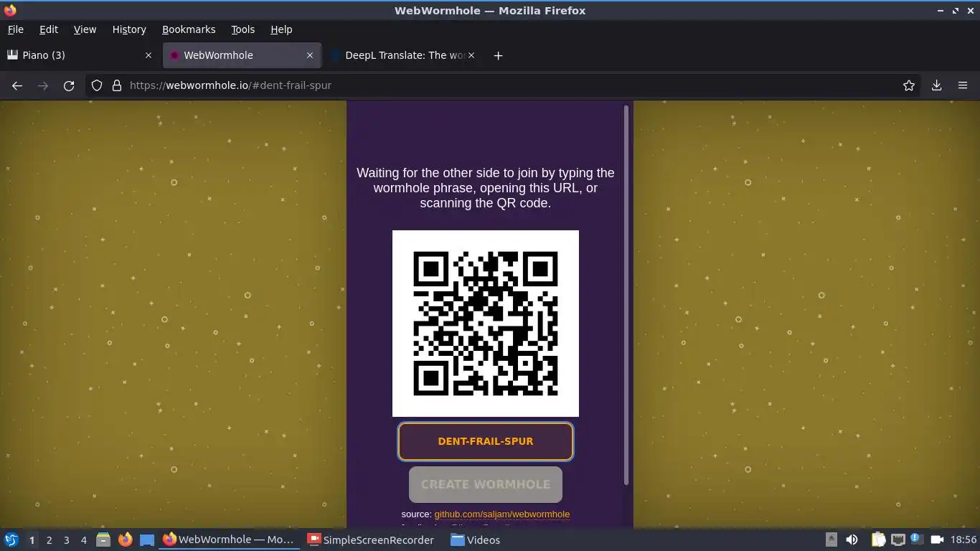
Task: Open the network connection tray icon
Action: click(x=897, y=540)
